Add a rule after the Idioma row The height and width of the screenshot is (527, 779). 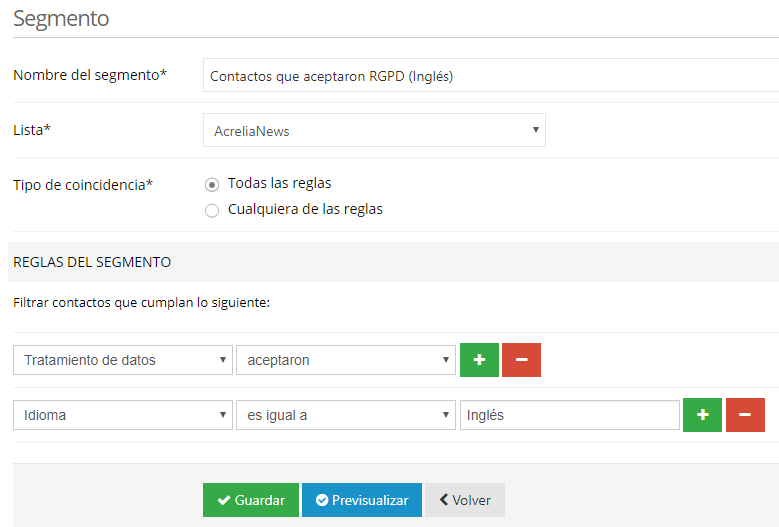coord(702,415)
